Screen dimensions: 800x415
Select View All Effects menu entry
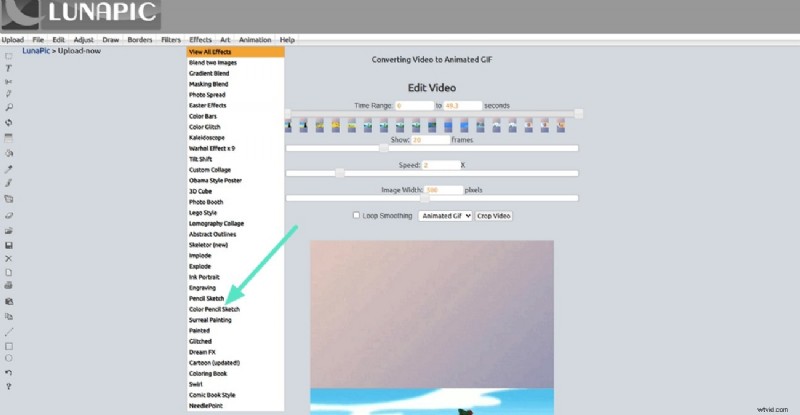click(x=210, y=51)
